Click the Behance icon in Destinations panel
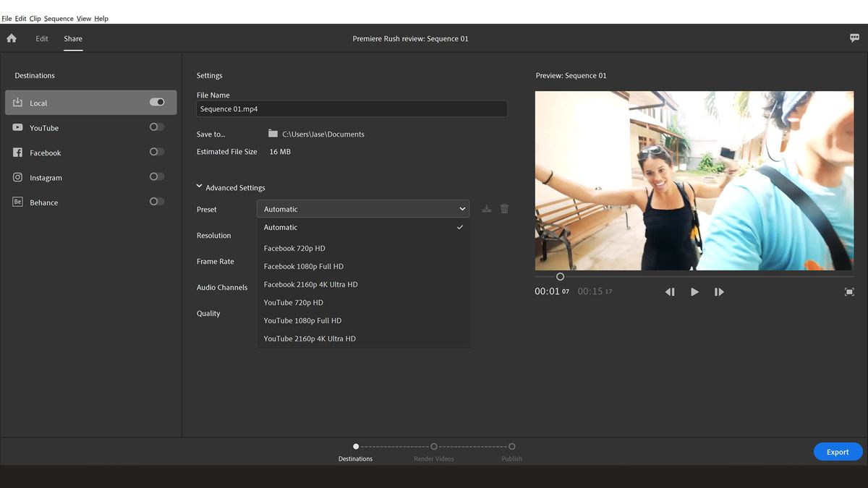This screenshot has width=868, height=488. click(17, 202)
